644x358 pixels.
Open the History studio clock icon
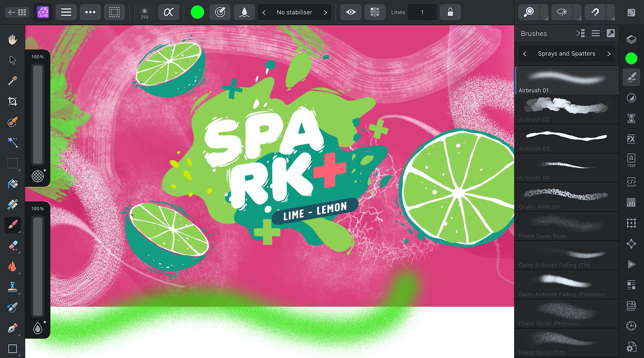click(x=631, y=326)
